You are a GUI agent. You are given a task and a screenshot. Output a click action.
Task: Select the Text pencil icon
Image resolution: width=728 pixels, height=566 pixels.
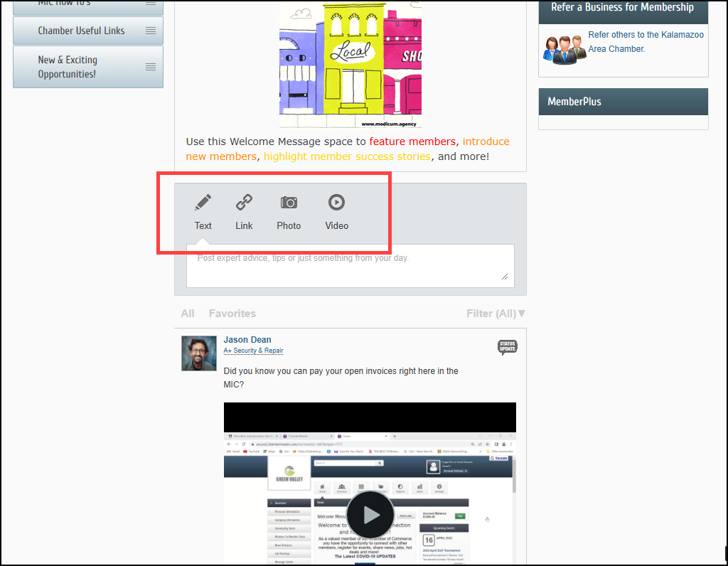coord(203,203)
